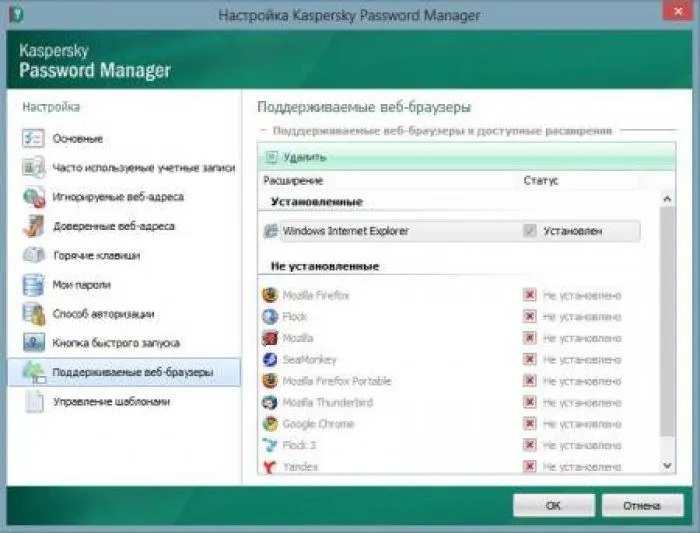Click the Flock 3 icon
The image size is (700, 533).
point(270,445)
